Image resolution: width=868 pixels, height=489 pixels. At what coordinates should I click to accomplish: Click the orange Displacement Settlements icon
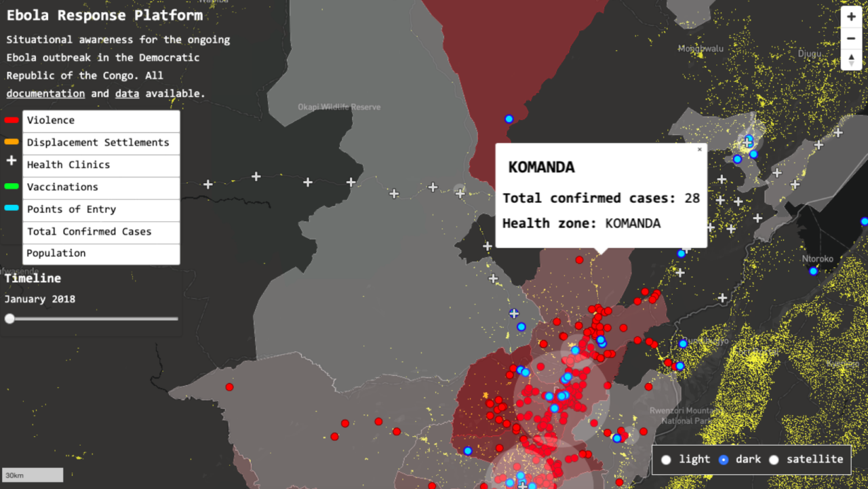(x=12, y=142)
